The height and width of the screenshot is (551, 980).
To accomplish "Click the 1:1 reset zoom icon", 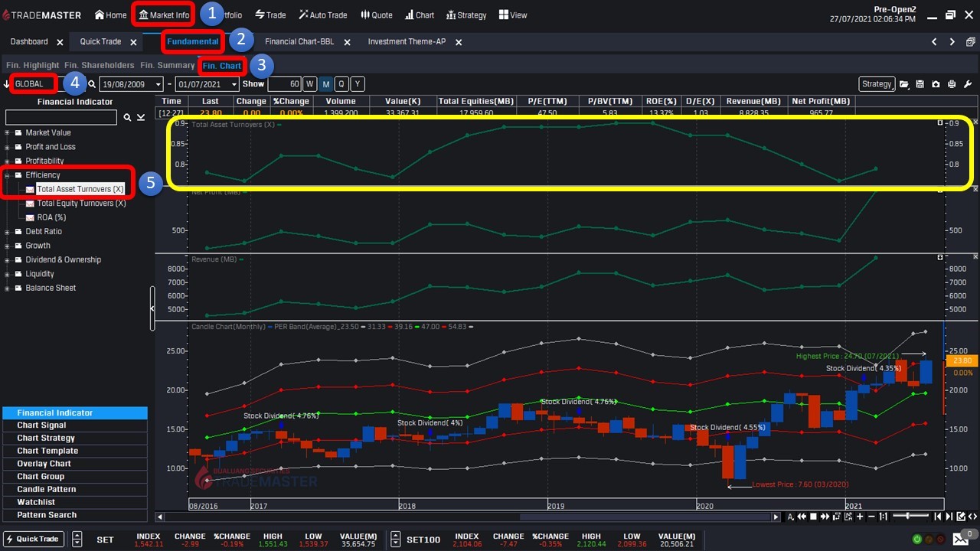I will point(884,517).
